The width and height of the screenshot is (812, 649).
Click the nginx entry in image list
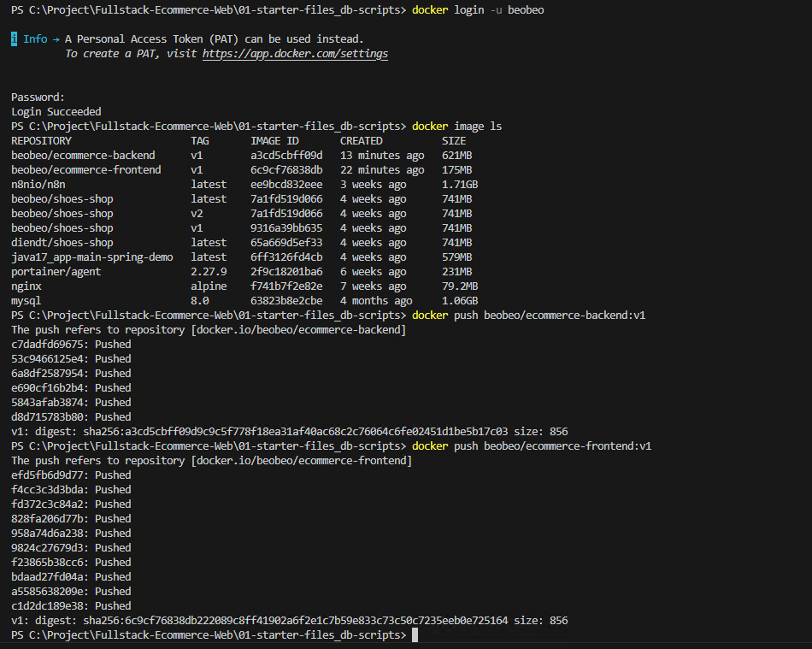click(x=26, y=286)
